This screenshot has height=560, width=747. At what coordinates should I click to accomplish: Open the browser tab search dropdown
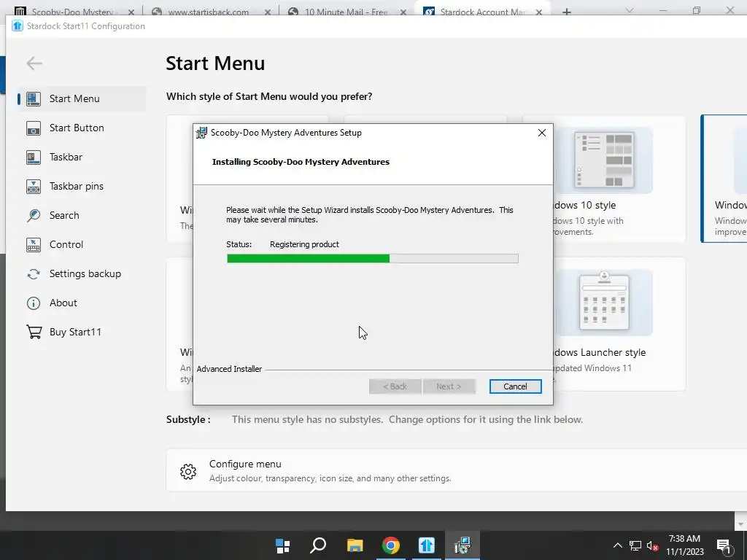[630, 10]
